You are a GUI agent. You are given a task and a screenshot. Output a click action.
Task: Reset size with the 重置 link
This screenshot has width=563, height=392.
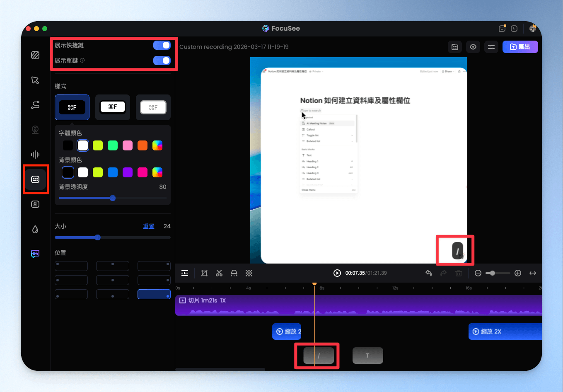(x=149, y=226)
